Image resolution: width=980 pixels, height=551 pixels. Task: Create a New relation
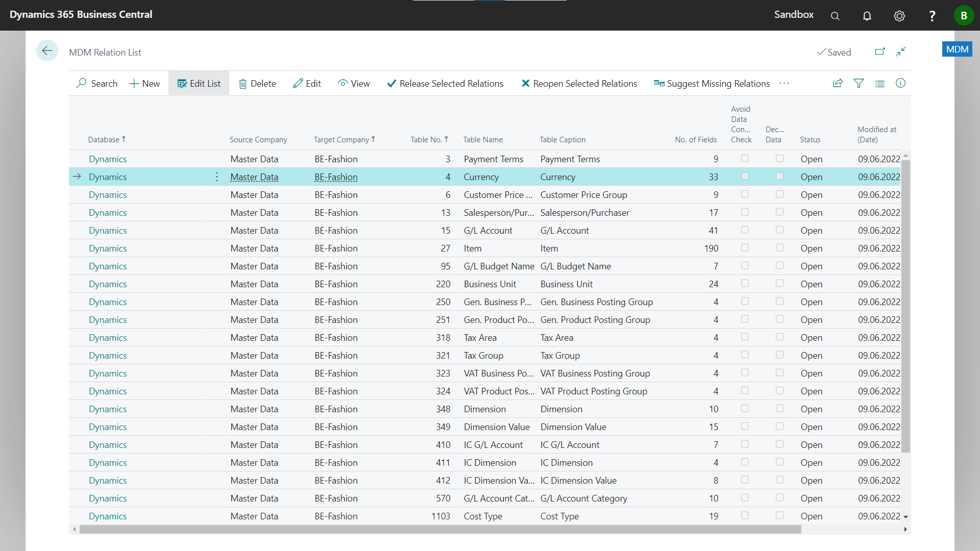click(x=145, y=83)
